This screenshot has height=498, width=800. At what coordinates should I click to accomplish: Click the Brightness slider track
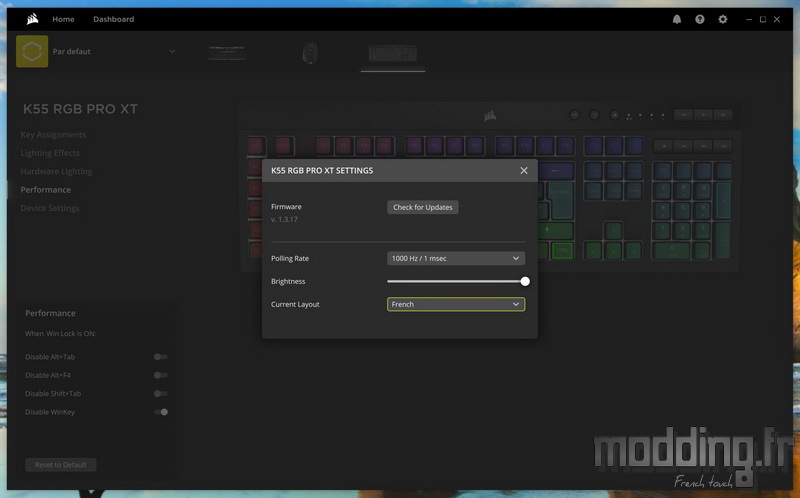(x=456, y=281)
